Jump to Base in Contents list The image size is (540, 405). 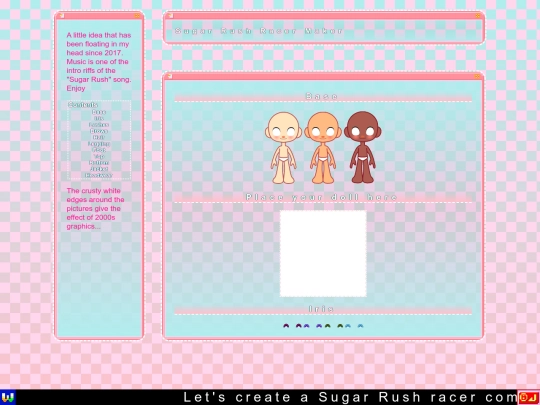(x=99, y=112)
